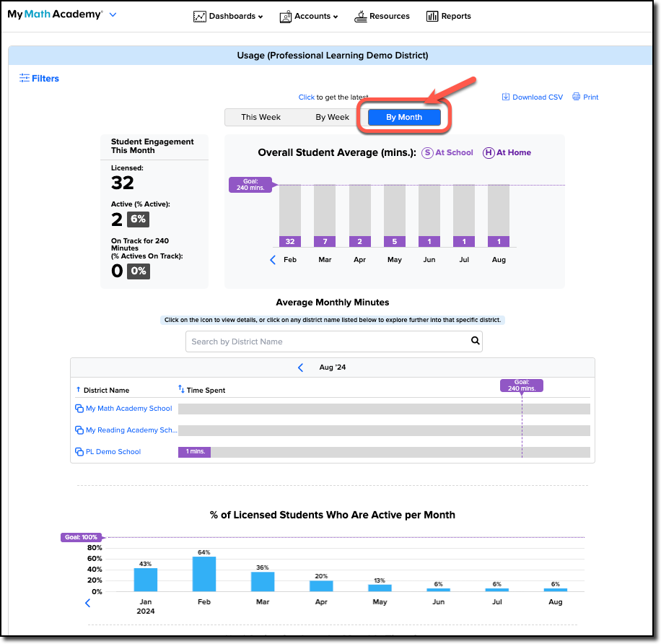Sort by Time Spent column
Image resolution: width=661 pixels, height=644 pixels.
(x=201, y=390)
